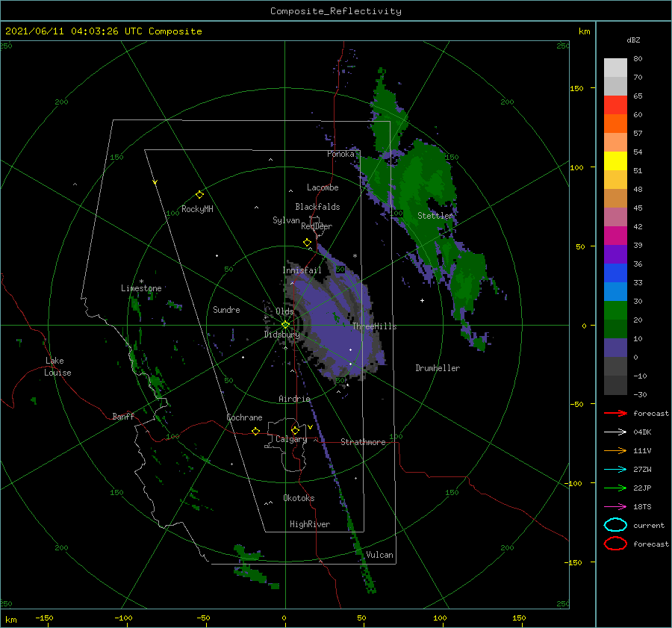Screen dimensions: 672x628
Task: Click the Sundre city label
Action: coord(227,309)
